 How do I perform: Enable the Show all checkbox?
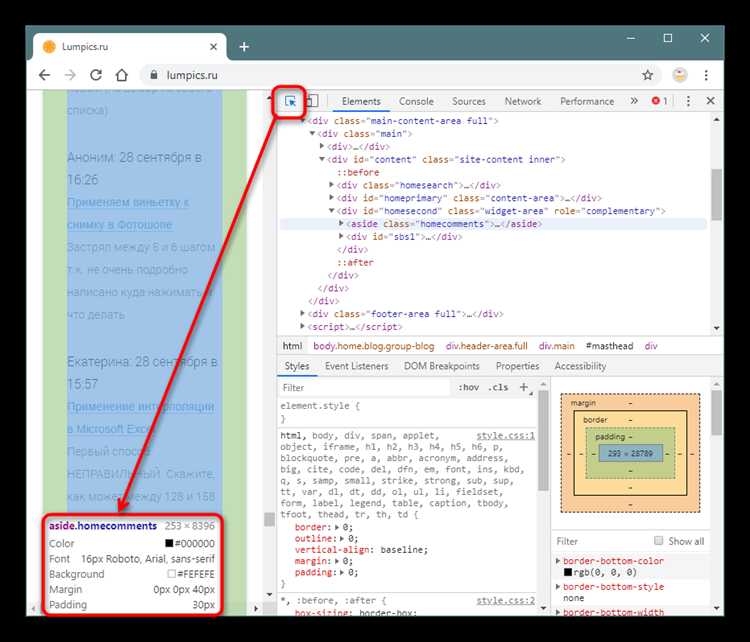tap(659, 541)
